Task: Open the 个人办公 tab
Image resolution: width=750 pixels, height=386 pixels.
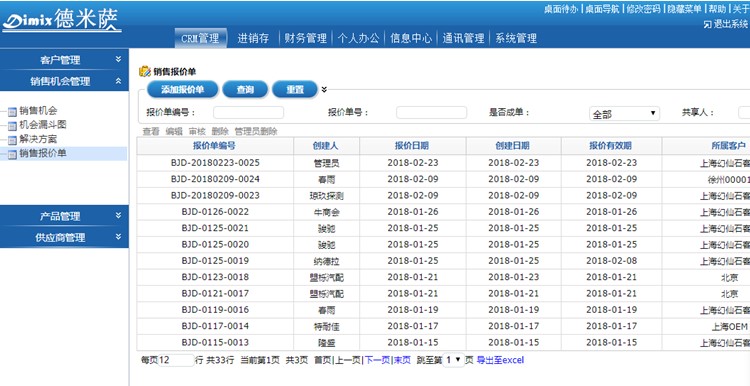Action: (x=358, y=38)
